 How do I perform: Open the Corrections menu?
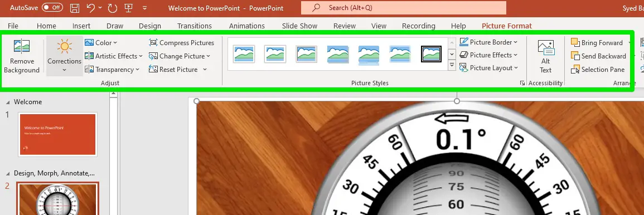[65, 56]
